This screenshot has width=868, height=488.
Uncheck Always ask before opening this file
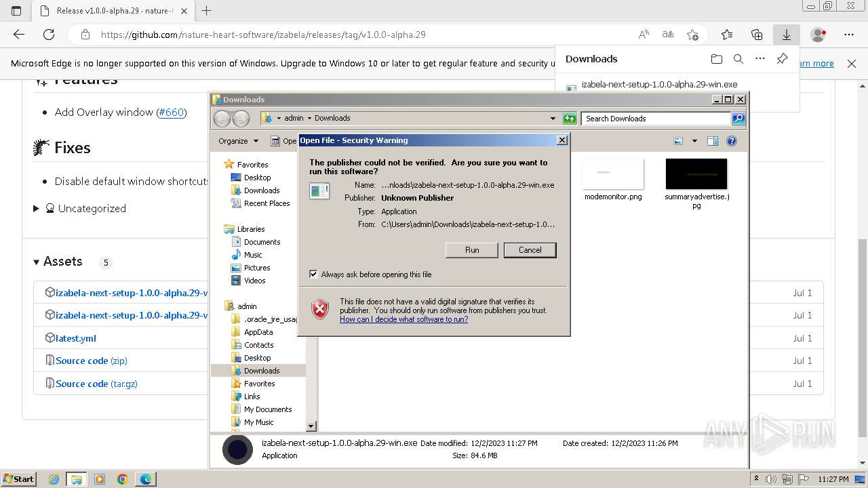tap(313, 274)
